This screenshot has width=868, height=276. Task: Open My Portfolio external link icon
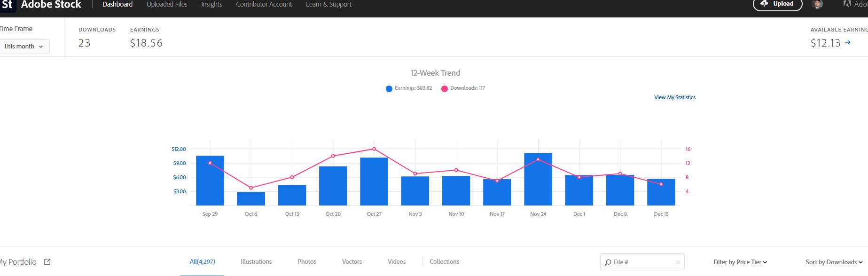47,262
